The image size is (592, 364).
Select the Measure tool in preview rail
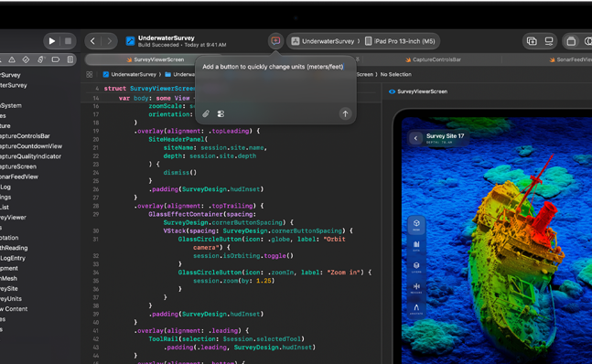pos(416,288)
